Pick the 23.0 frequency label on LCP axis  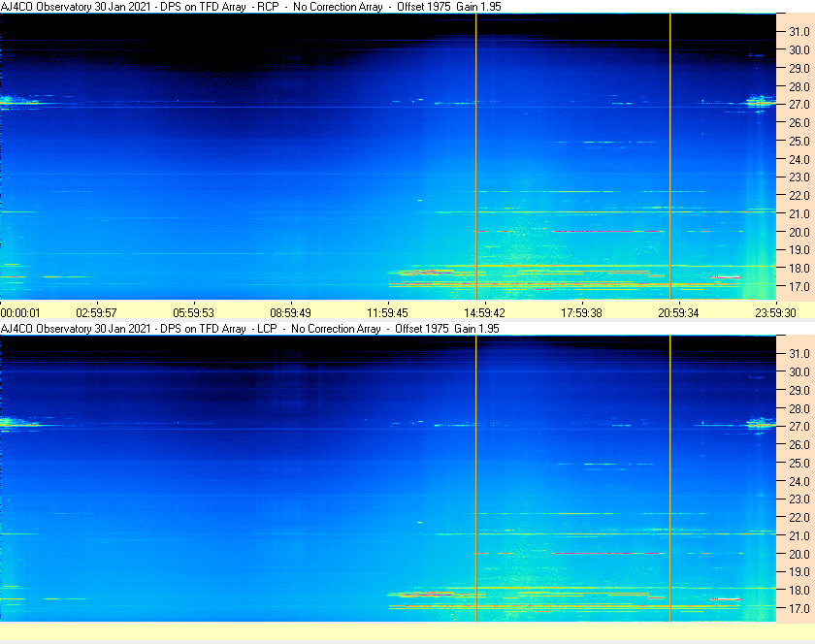[799, 499]
